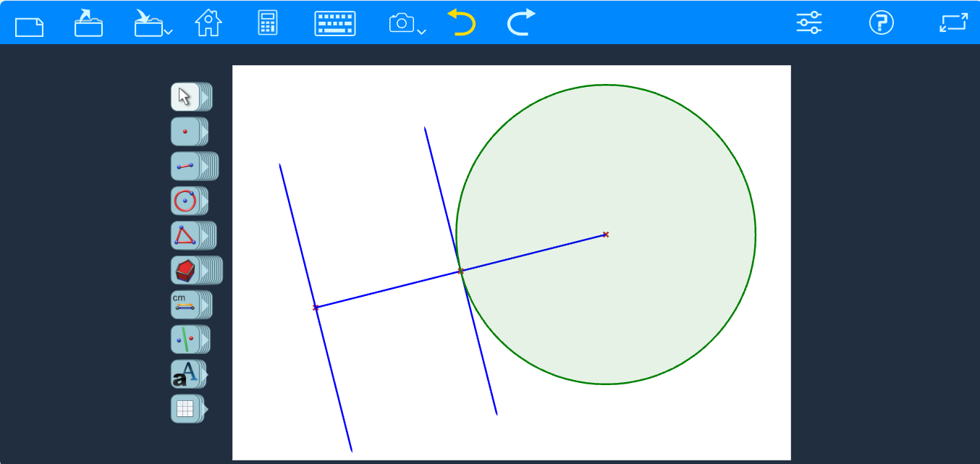Open the save folder dropdown arrow
980x464 pixels.
coord(168,32)
